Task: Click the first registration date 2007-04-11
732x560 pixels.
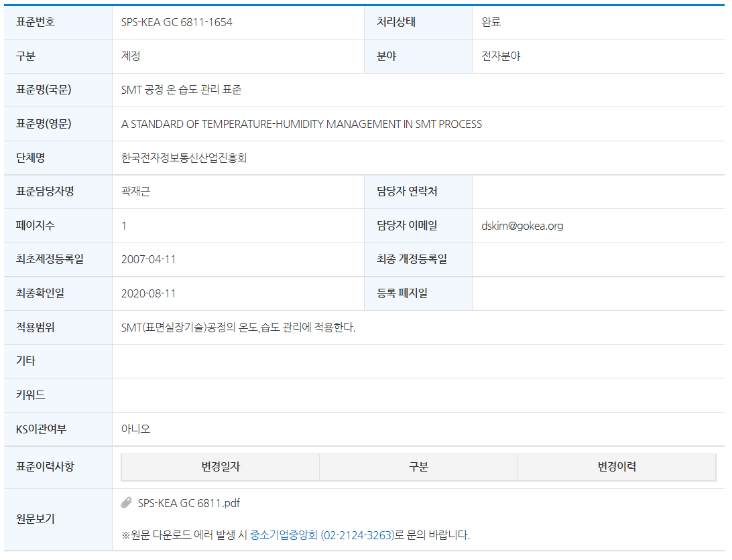Action: [x=148, y=259]
